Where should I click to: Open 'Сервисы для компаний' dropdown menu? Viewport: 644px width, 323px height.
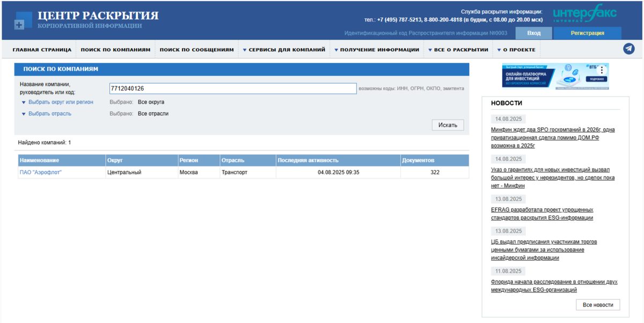(284, 50)
